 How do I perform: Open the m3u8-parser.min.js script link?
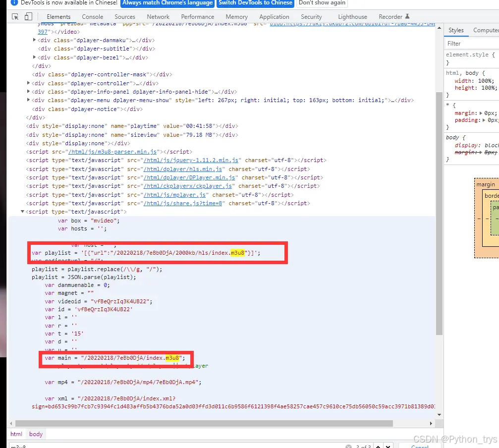(x=112, y=152)
